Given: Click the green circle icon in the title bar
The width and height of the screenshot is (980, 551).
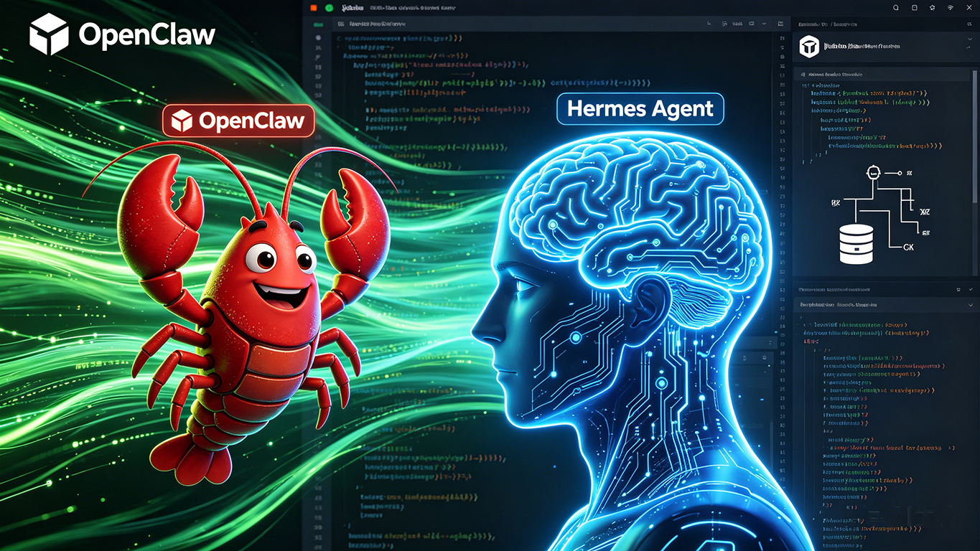Looking at the screenshot, I should 330,7.
